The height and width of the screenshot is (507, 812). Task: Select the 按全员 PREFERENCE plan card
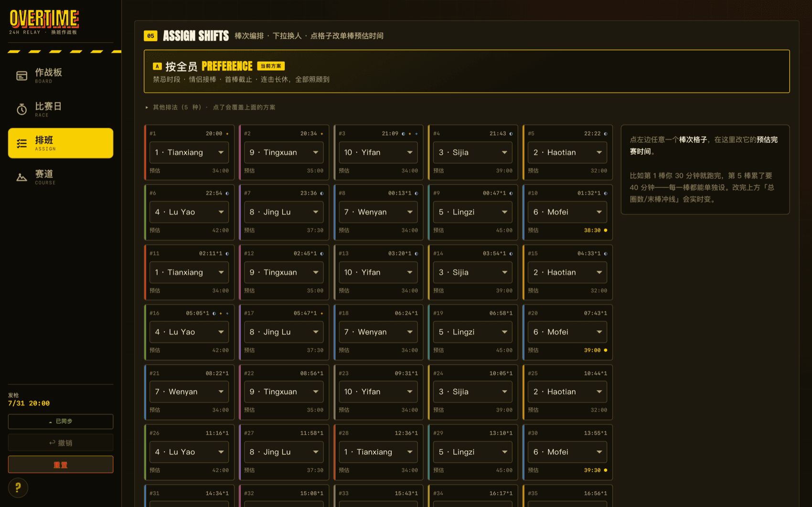click(467, 71)
